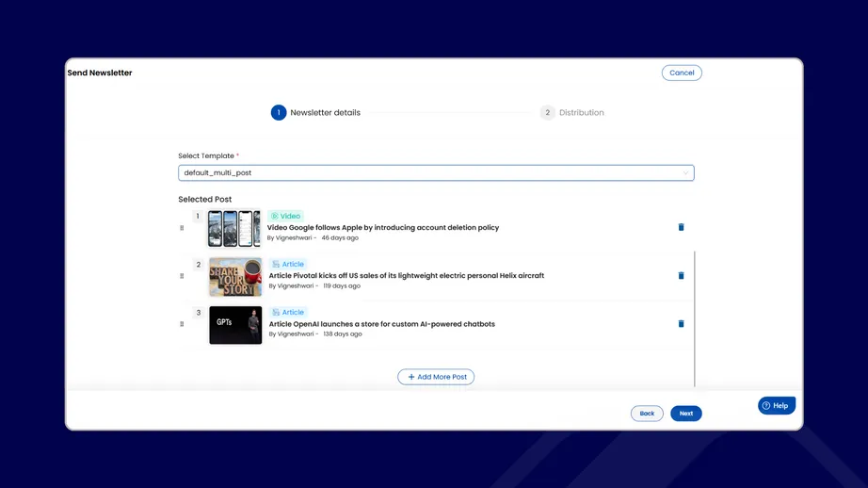Click the Next button

coord(685,414)
